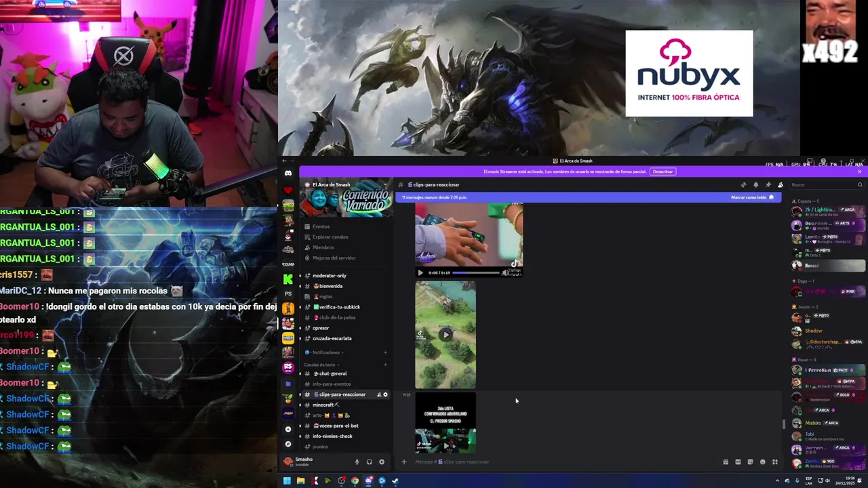Open Discord direct messages home icon
This screenshot has height=488, width=868.
coord(288,174)
